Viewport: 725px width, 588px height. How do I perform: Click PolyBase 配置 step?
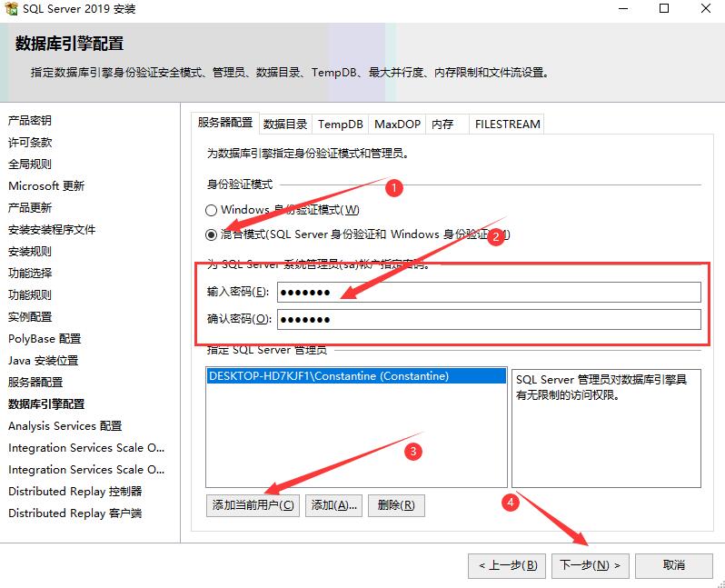coord(45,339)
